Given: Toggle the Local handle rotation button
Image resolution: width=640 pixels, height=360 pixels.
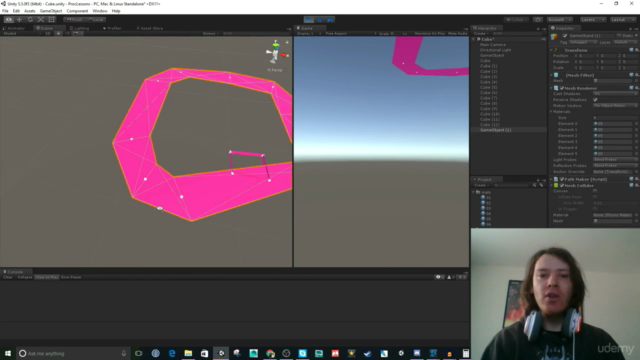Looking at the screenshot, I should pyautogui.click(x=96, y=20).
